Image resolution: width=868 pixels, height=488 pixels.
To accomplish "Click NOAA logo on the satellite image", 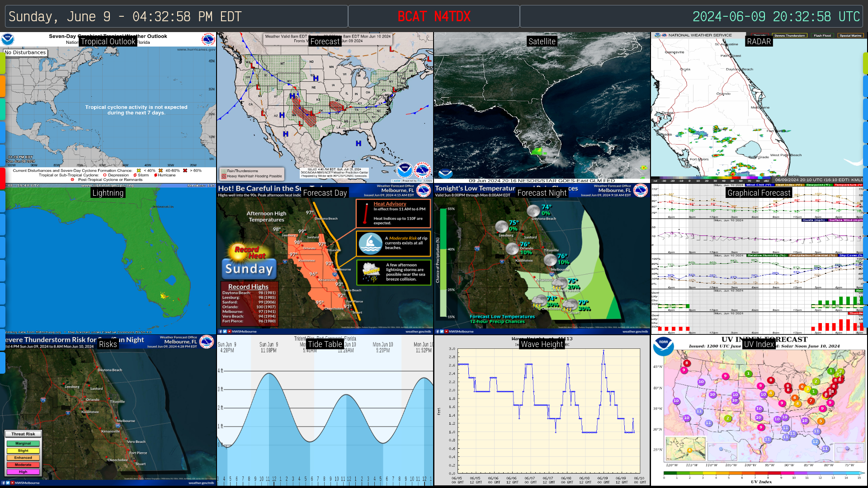I will point(445,173).
